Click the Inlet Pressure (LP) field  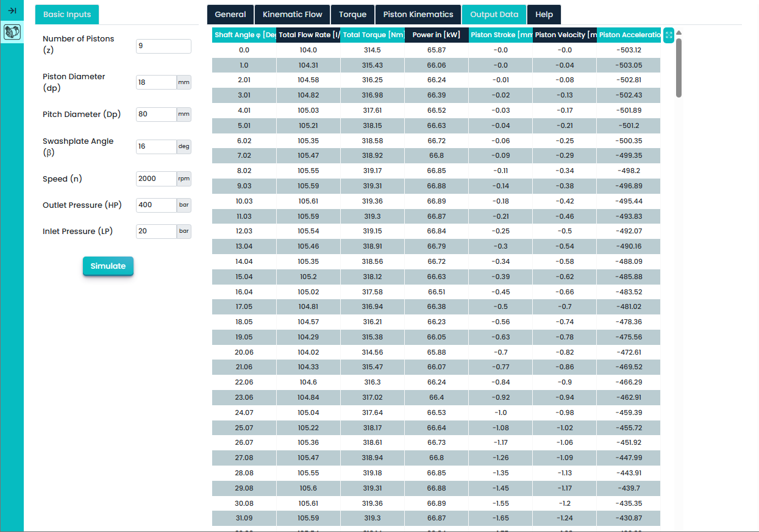click(156, 232)
